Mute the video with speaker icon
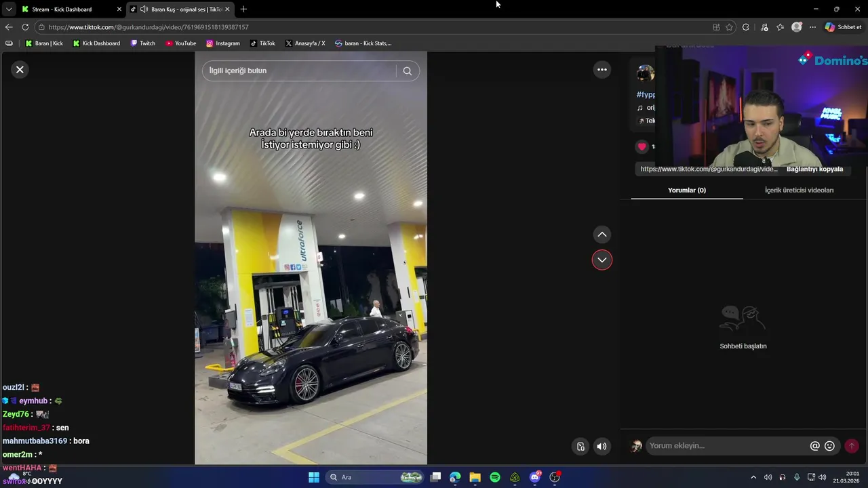The width and height of the screenshot is (868, 488). (x=601, y=446)
